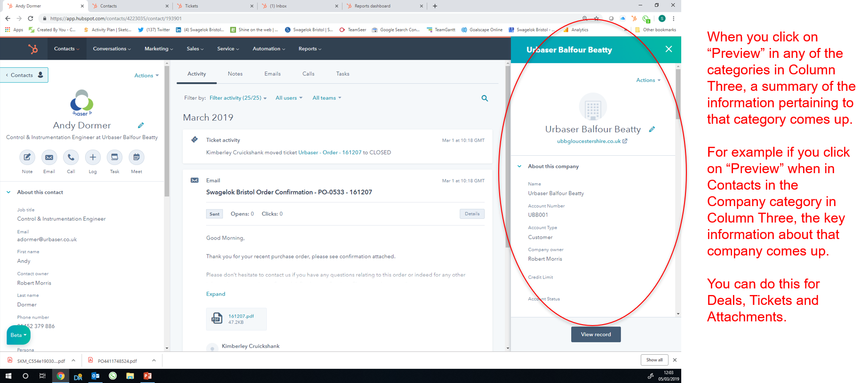Viewport: 868px width, 383px height.
Task: Collapse the About this contact section
Action: click(x=8, y=192)
